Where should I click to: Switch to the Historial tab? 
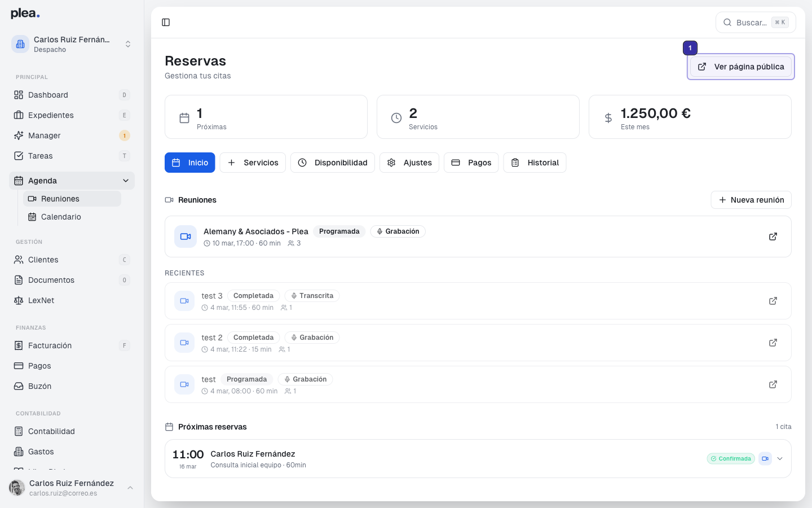535,163
